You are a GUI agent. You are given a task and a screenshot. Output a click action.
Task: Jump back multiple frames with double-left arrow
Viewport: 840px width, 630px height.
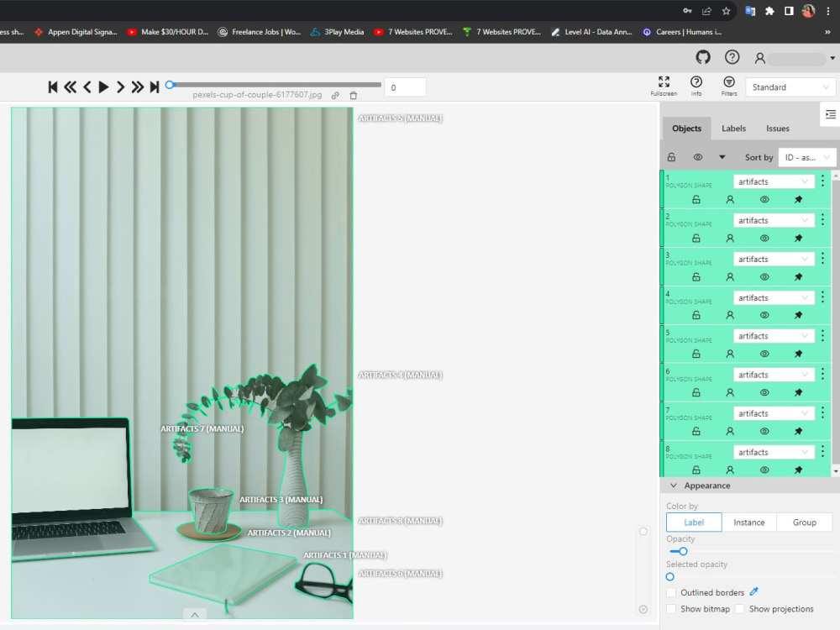[x=71, y=87]
